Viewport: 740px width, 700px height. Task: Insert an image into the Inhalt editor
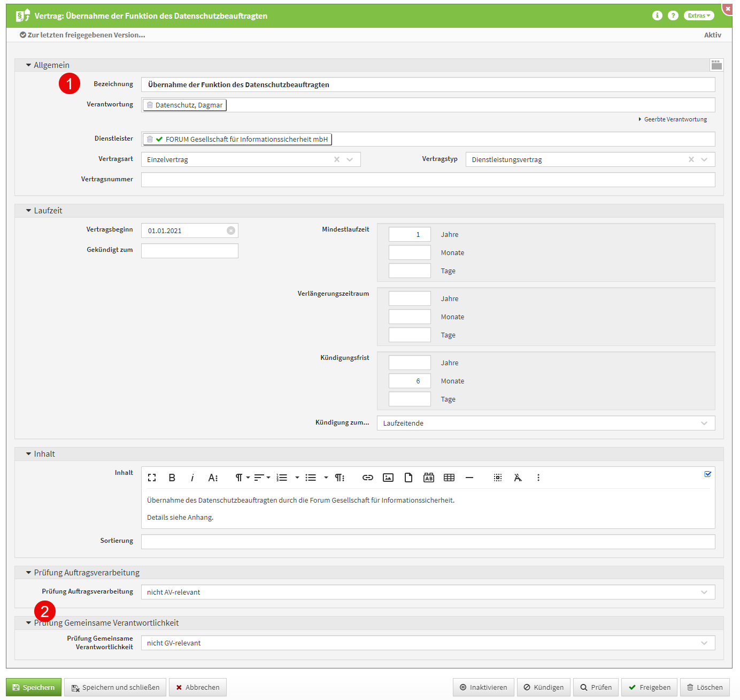click(x=388, y=478)
